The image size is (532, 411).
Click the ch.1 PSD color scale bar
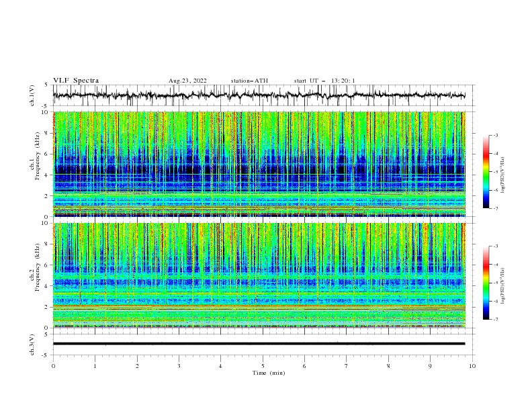[x=486, y=172]
